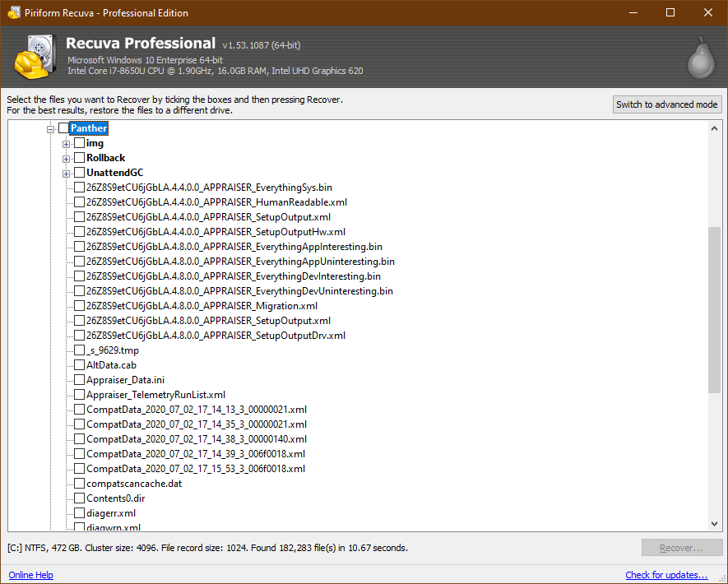Check the Appraiser_Data.ini file box
728x584 pixels.
pyautogui.click(x=80, y=380)
